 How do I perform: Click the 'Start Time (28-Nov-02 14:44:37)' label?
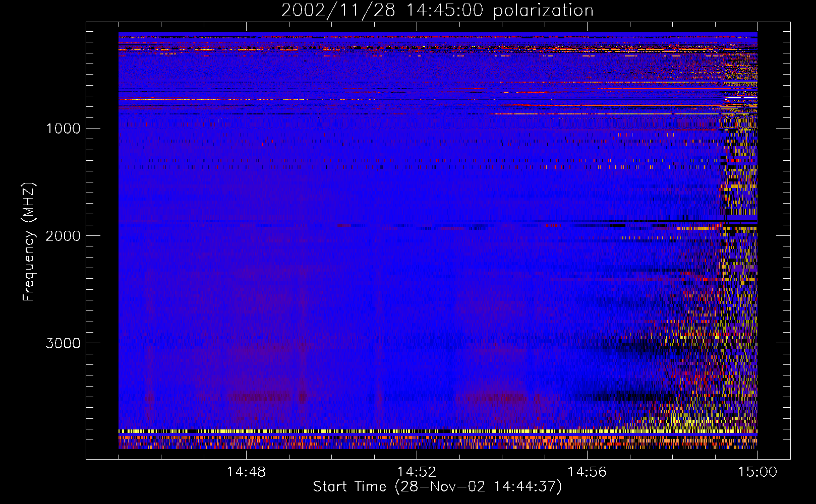point(437,487)
